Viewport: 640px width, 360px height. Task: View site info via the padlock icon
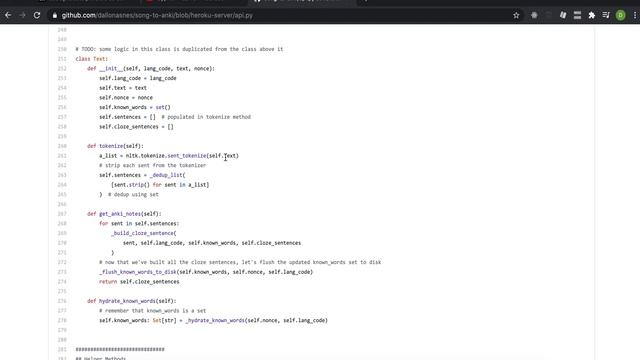[x=54, y=15]
